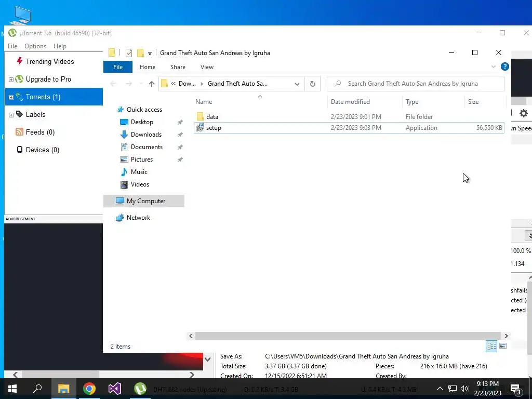Click the Explorer help question-mark icon

505,66
